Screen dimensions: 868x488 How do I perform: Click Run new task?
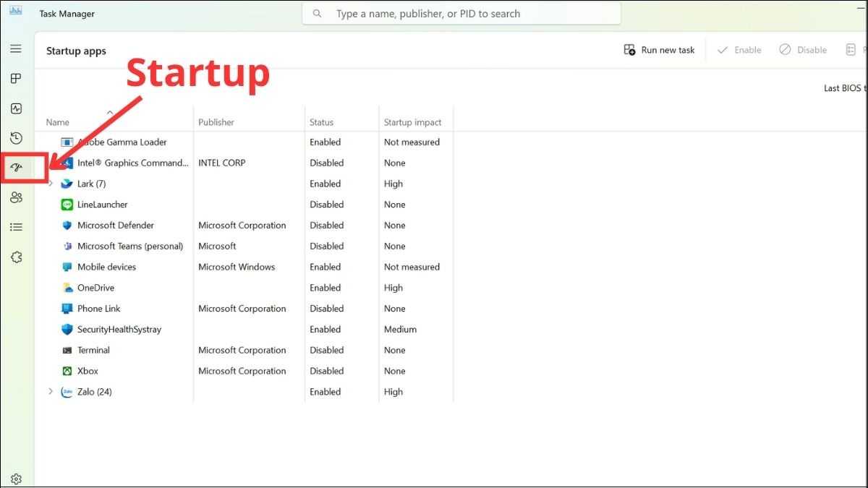[659, 50]
